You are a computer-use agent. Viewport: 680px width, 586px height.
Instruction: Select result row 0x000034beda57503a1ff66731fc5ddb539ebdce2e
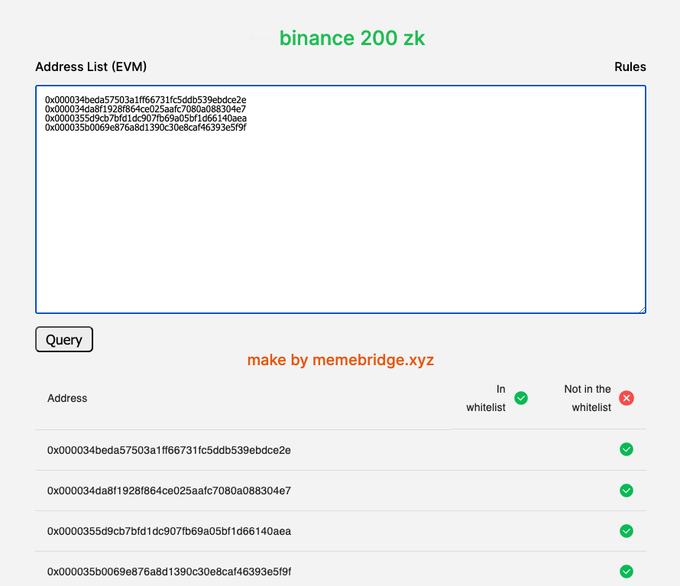pos(340,450)
